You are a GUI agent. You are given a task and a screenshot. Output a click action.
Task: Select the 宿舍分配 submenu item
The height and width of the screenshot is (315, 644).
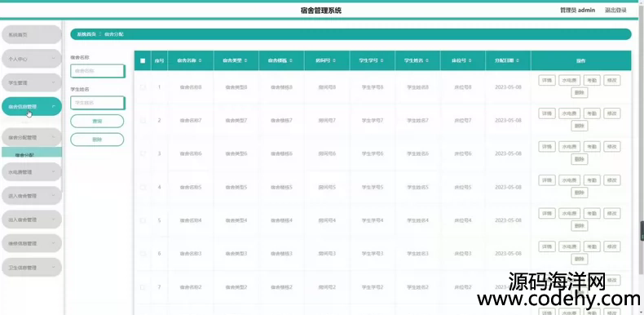[32, 153]
